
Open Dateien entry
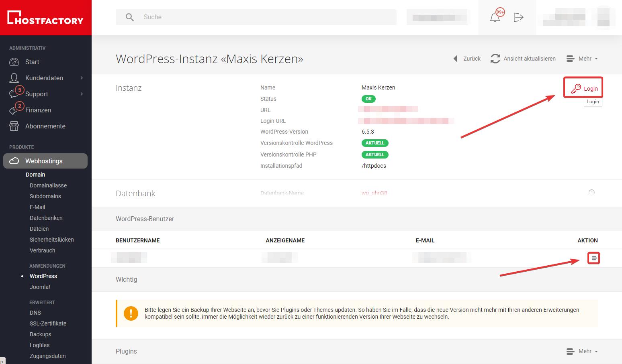[39, 229]
